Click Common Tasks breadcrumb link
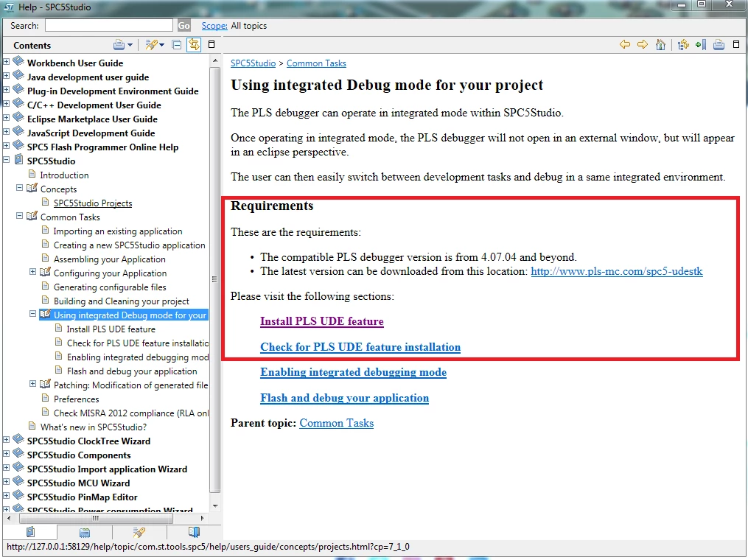 (x=316, y=63)
